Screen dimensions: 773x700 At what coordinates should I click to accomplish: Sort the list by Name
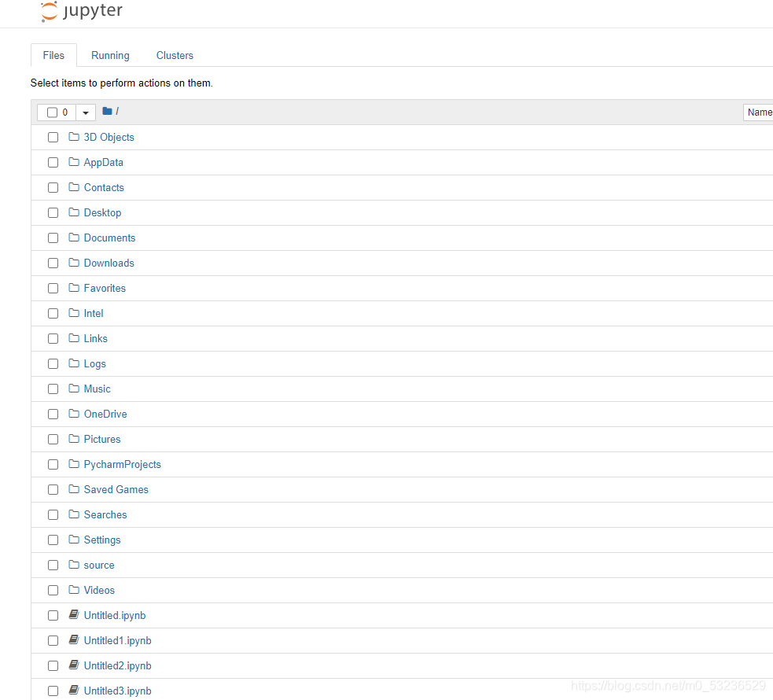click(759, 112)
